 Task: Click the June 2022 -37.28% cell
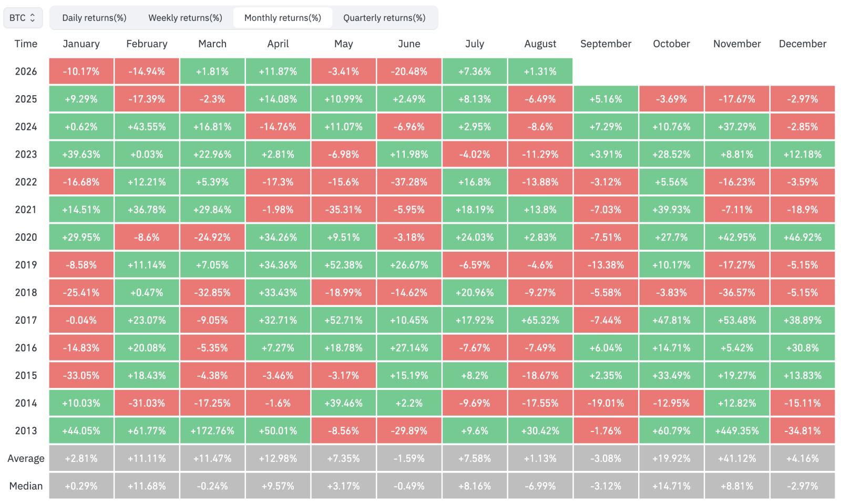409,182
